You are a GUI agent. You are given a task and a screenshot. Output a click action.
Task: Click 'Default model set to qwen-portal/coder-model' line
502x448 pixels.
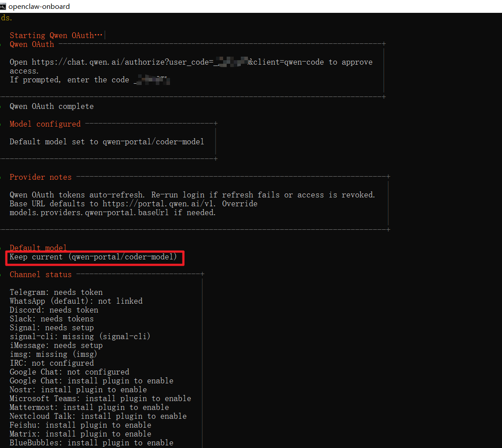pyautogui.click(x=107, y=142)
